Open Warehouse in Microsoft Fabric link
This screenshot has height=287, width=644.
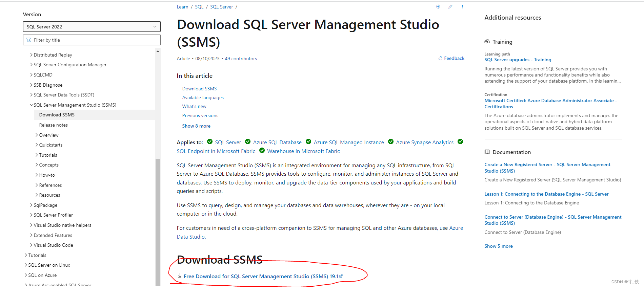303,151
